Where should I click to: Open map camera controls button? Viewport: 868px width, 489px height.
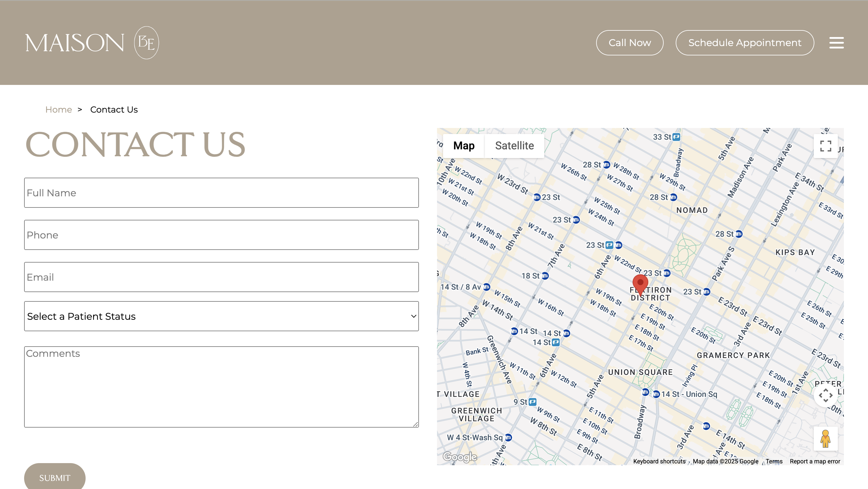(x=826, y=395)
